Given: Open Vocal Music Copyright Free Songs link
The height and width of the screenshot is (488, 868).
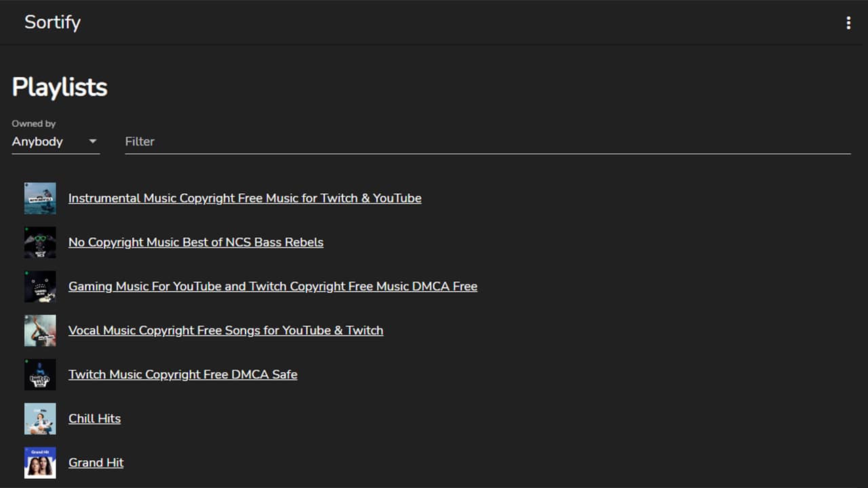Looking at the screenshot, I should (x=226, y=330).
